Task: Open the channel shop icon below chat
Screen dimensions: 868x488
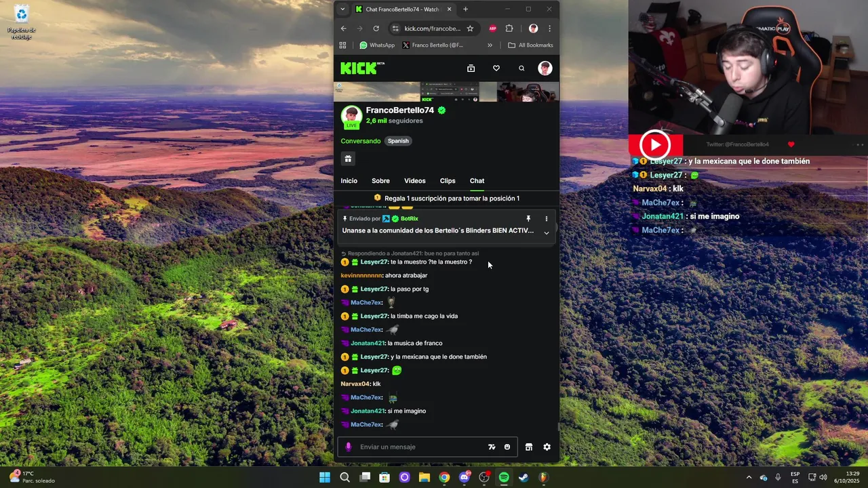Action: (529, 447)
